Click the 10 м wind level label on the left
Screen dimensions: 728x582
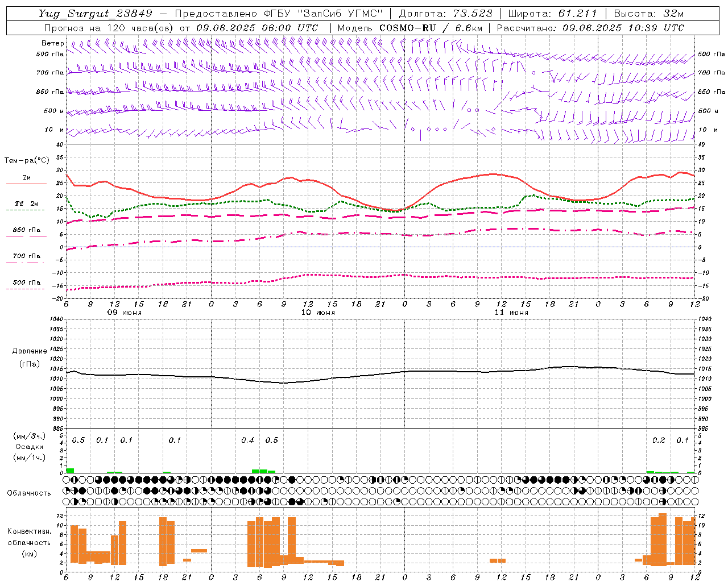(54, 130)
